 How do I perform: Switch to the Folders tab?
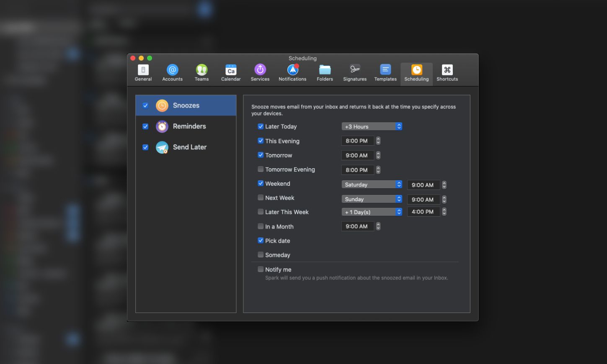(325, 73)
